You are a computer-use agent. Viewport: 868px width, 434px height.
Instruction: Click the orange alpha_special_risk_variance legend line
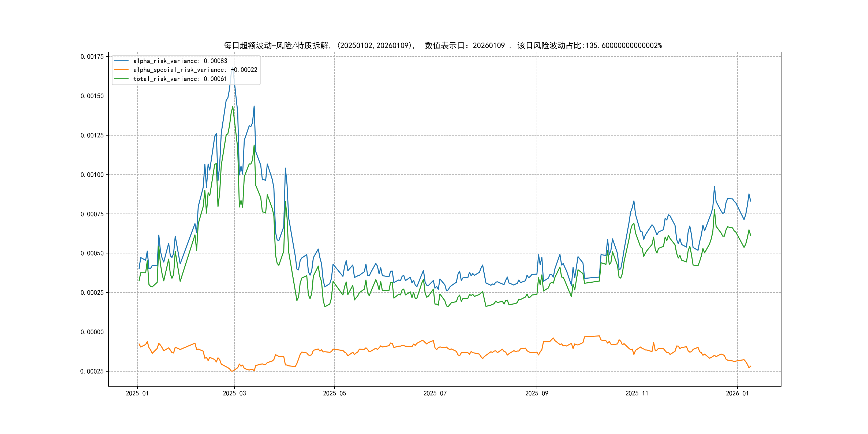(x=121, y=70)
